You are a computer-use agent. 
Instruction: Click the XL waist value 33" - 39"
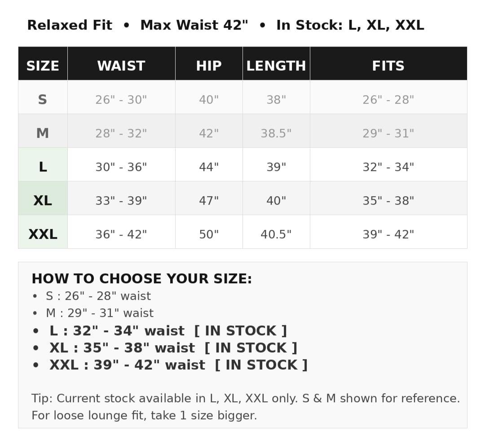(121, 201)
